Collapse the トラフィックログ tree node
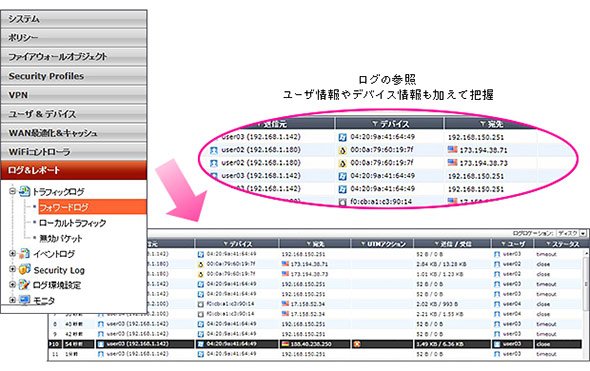 [x=12, y=191]
